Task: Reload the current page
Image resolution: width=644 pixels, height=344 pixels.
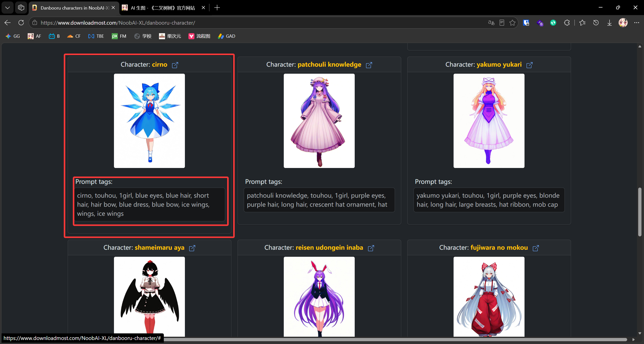Action: point(21,23)
